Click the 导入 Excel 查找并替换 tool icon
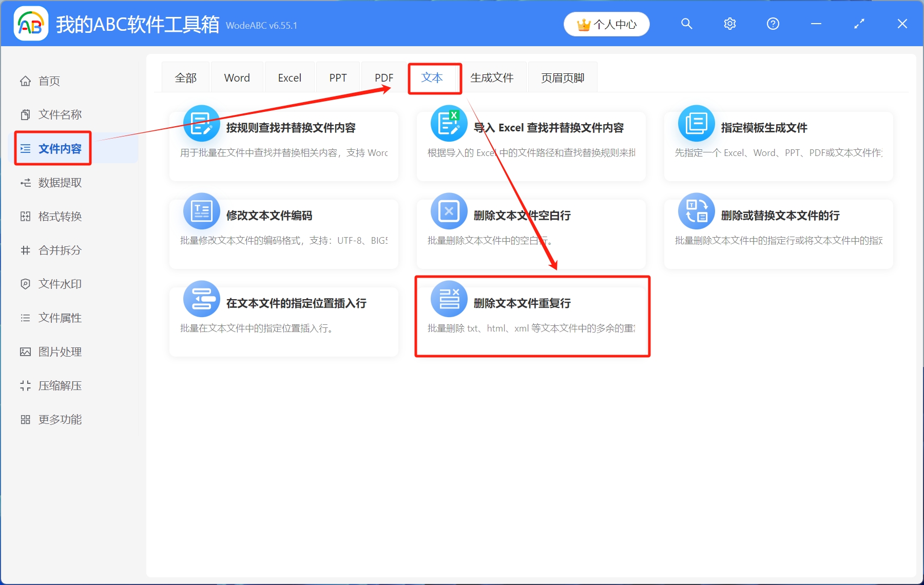Viewport: 924px width, 585px height. click(449, 124)
